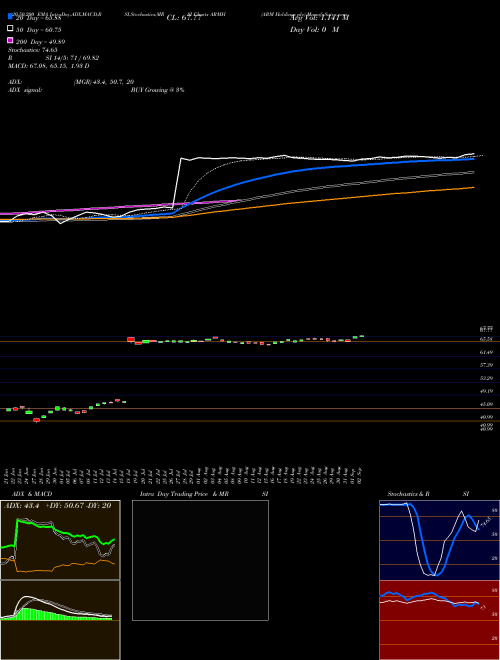Click the 61.49 price axis label
The height and width of the screenshot is (660, 500).
click(x=487, y=352)
